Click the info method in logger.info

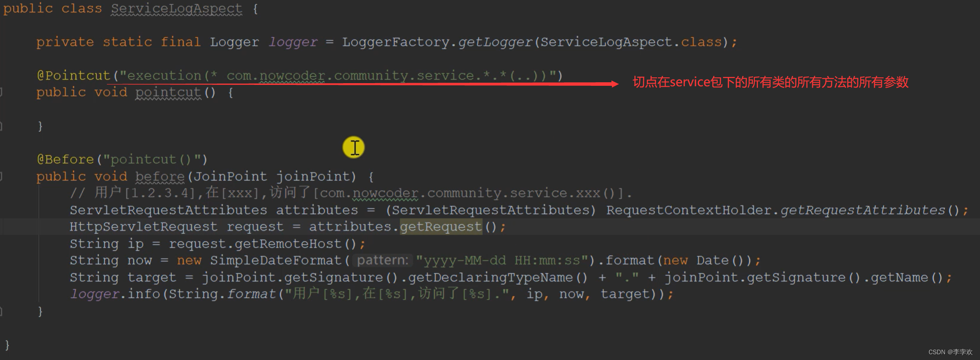pos(143,294)
